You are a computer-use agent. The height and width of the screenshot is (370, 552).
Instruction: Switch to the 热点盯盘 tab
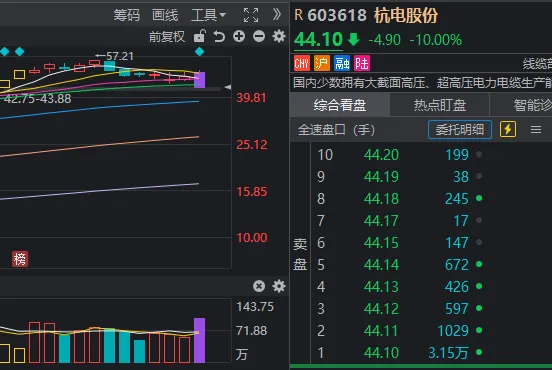[440, 105]
